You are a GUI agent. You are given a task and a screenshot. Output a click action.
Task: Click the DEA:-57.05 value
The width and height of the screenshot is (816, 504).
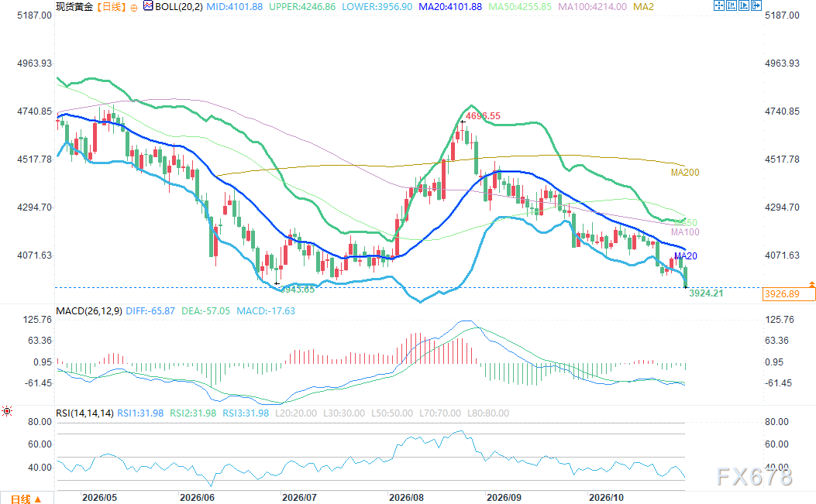click(x=205, y=311)
